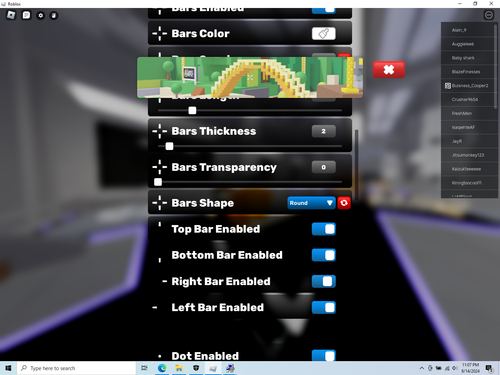The height and width of the screenshot is (375, 500).
Task: Open the Roblox menu icon
Action: (11, 15)
